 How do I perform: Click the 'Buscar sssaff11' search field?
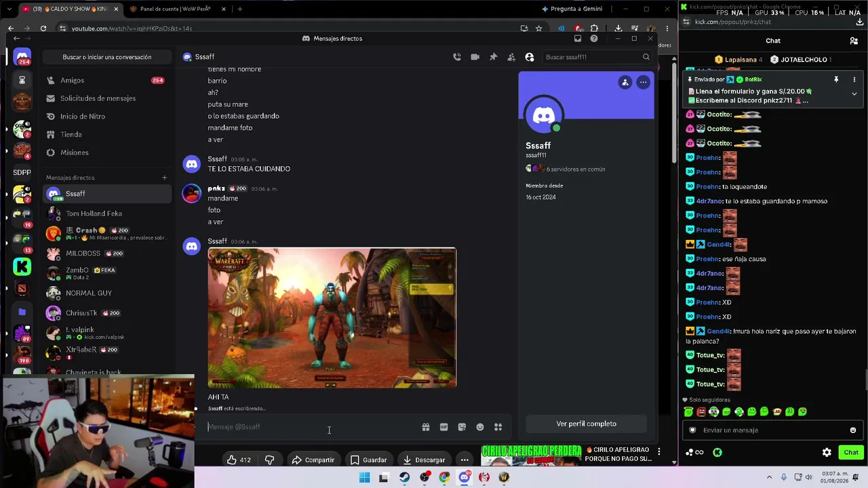click(x=597, y=57)
